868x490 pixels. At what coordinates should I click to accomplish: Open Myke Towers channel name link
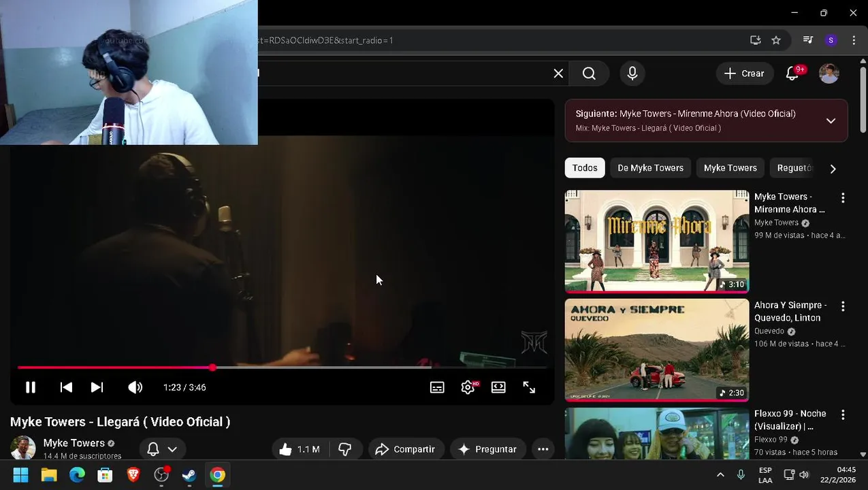74,443
